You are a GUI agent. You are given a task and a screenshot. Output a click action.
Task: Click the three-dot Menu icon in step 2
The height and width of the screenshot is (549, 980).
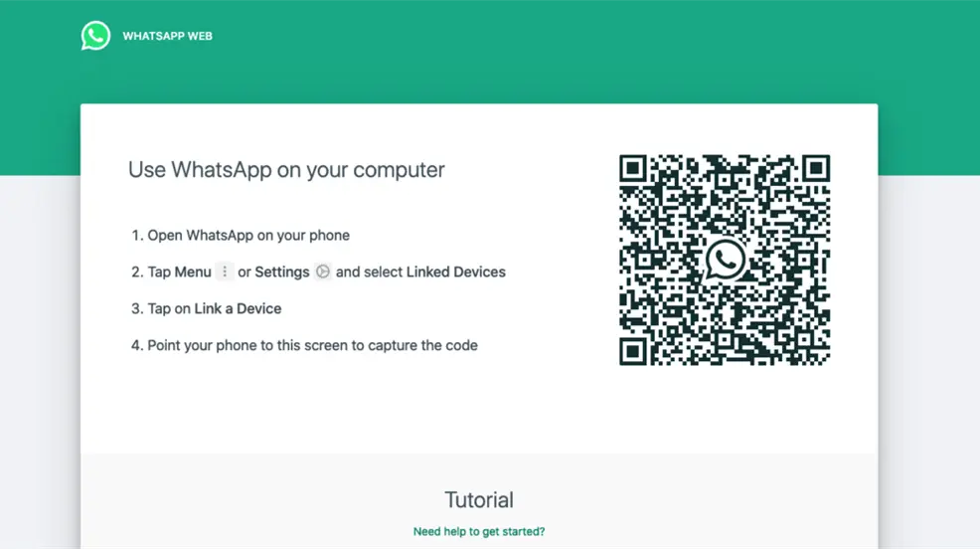pos(225,272)
